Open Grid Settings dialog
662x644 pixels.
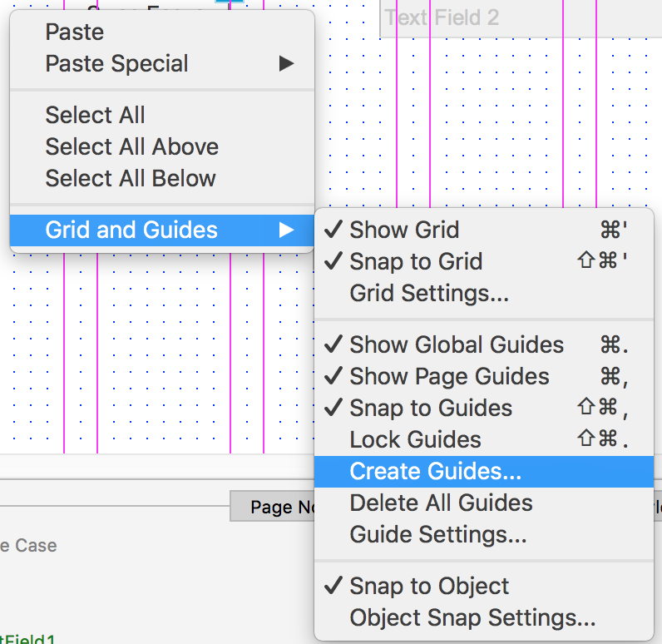(x=429, y=294)
